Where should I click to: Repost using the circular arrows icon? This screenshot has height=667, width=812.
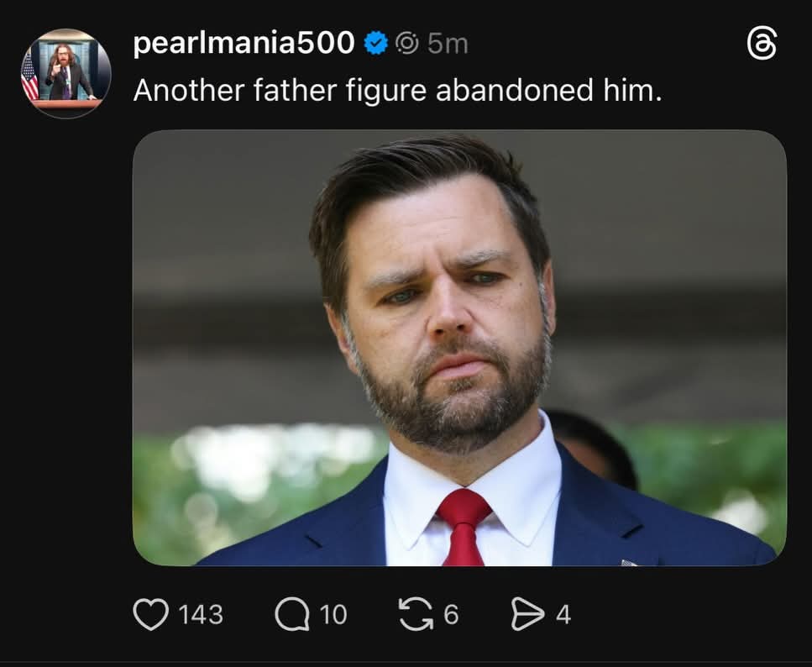414,614
